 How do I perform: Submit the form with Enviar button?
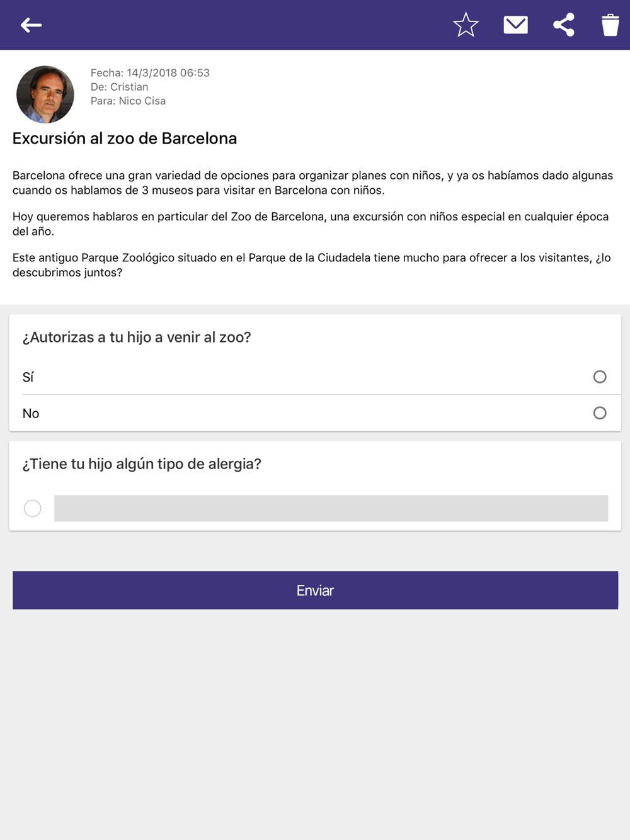pyautogui.click(x=315, y=590)
